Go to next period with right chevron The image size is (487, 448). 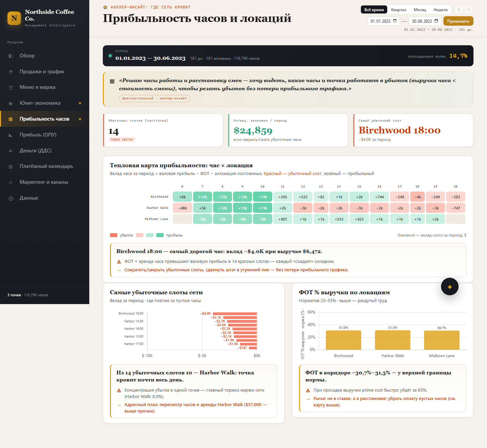[x=469, y=10]
